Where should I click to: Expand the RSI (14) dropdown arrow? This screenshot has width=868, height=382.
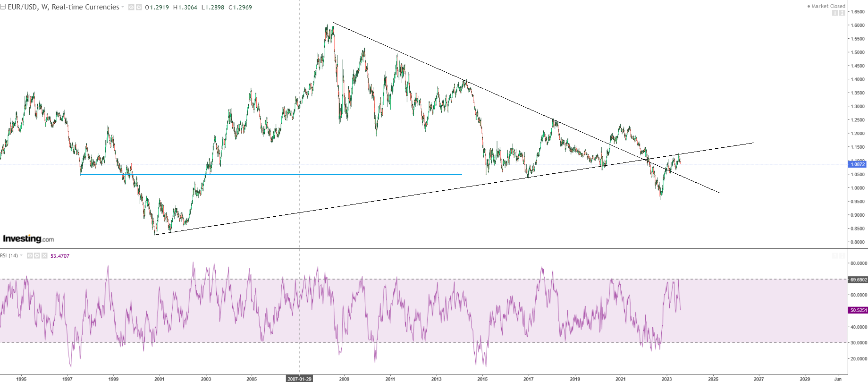pyautogui.click(x=21, y=255)
